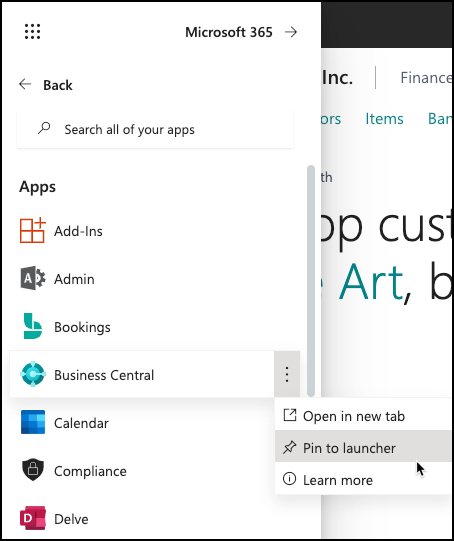Image resolution: width=454 pixels, height=541 pixels.
Task: Click the left arrow icon beside Back
Action: 25,84
